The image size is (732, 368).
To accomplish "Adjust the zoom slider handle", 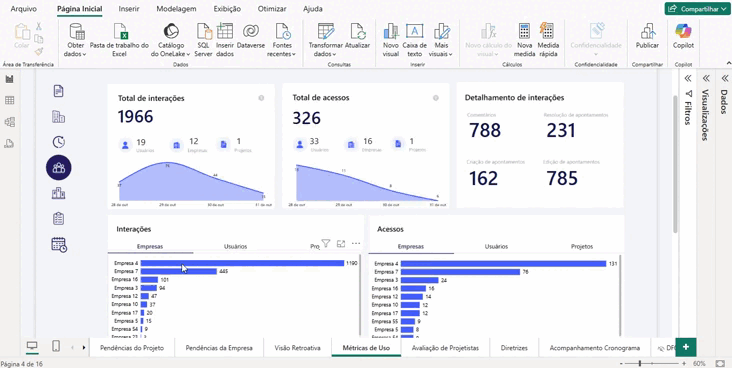I will pyautogui.click(x=640, y=363).
